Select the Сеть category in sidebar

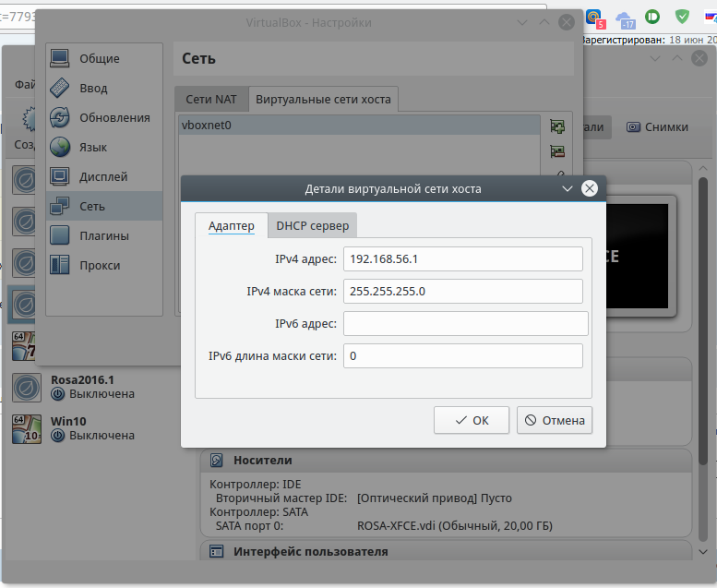pyautogui.click(x=103, y=207)
